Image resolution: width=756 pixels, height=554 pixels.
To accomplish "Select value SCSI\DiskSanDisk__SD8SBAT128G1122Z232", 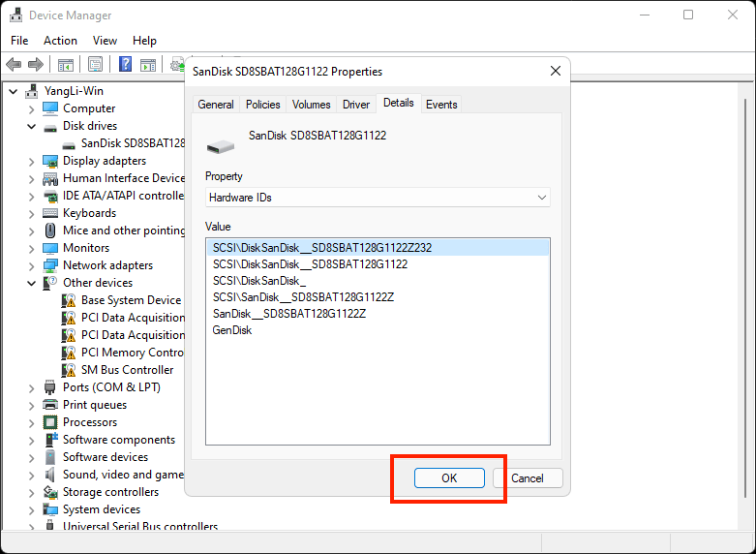I will pyautogui.click(x=378, y=248).
